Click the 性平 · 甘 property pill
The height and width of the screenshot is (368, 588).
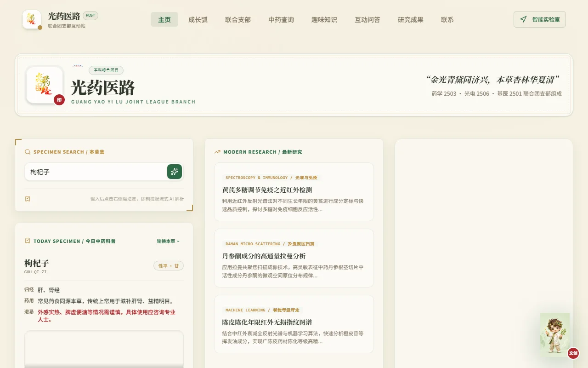169,266
